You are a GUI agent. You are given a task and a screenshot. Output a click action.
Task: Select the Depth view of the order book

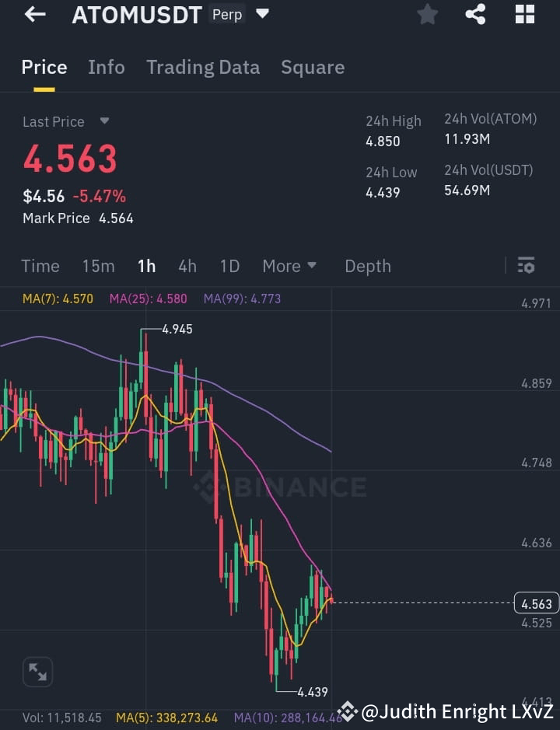[x=367, y=266]
